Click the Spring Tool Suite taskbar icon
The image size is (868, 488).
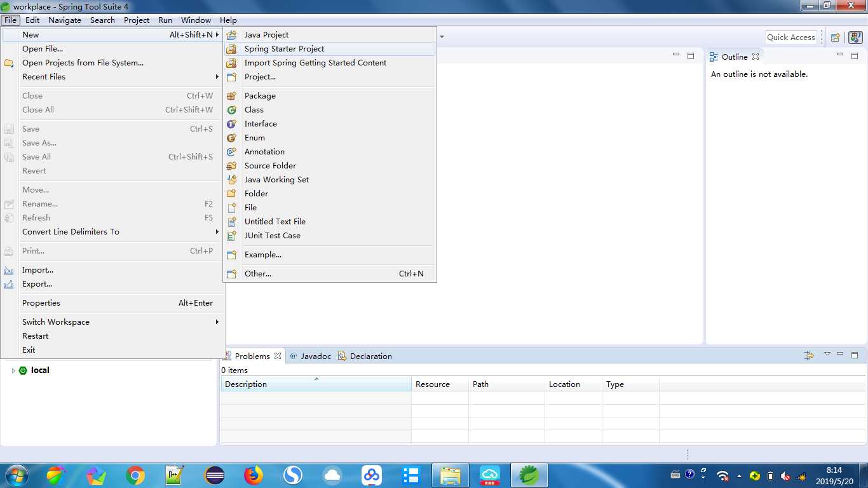529,475
